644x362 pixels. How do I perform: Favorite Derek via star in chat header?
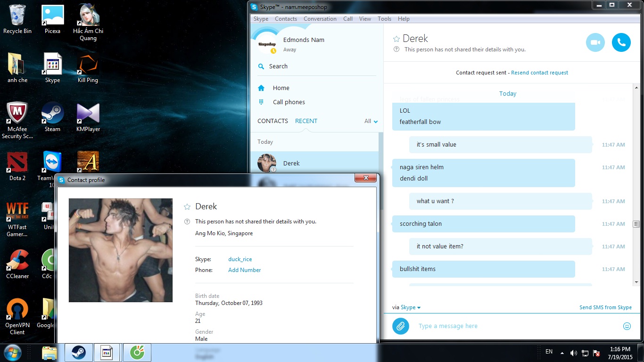(x=396, y=39)
